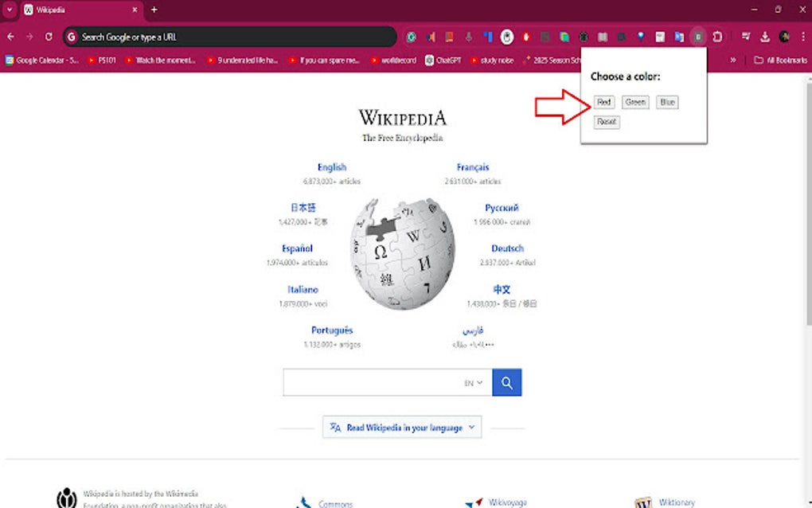Open the green and blue squares extension
Screen dimensions: 812x508
point(564,37)
